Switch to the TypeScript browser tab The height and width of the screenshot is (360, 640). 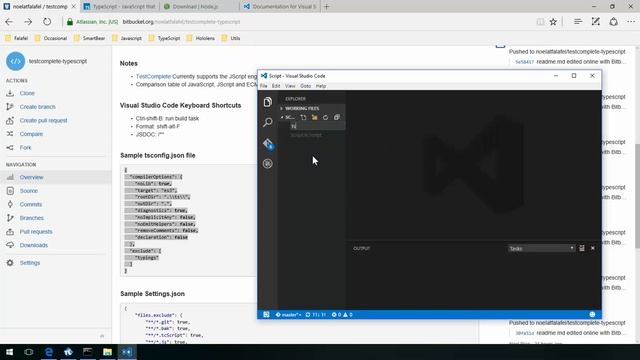120,7
